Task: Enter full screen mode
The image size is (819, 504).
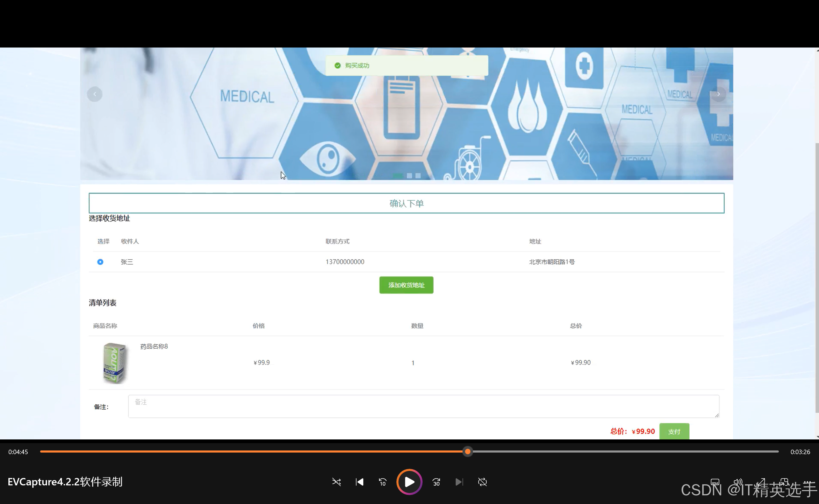Action: click(761, 482)
